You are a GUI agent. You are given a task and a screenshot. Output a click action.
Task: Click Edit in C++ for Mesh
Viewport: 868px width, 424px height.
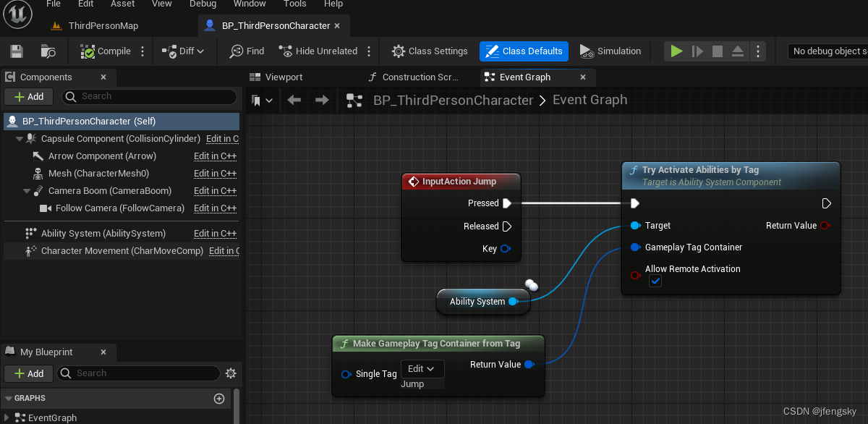pos(216,173)
